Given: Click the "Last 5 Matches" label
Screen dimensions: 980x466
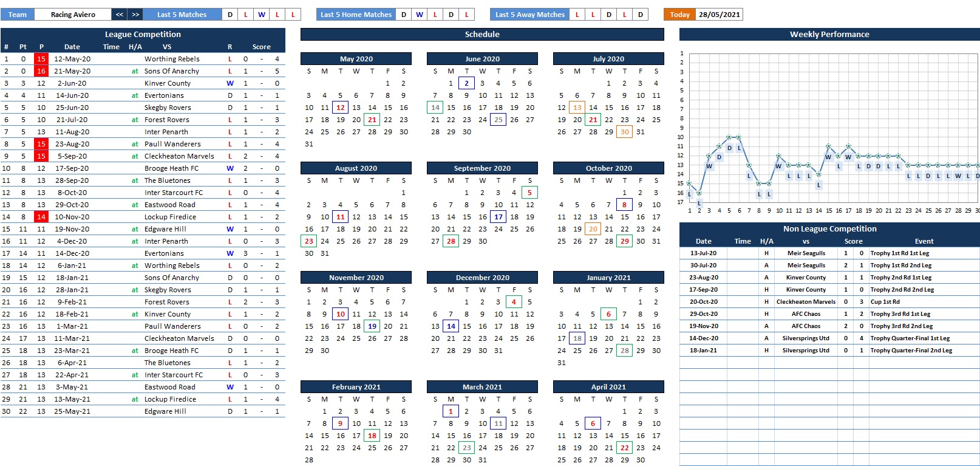Looking at the screenshot, I should [x=182, y=15].
